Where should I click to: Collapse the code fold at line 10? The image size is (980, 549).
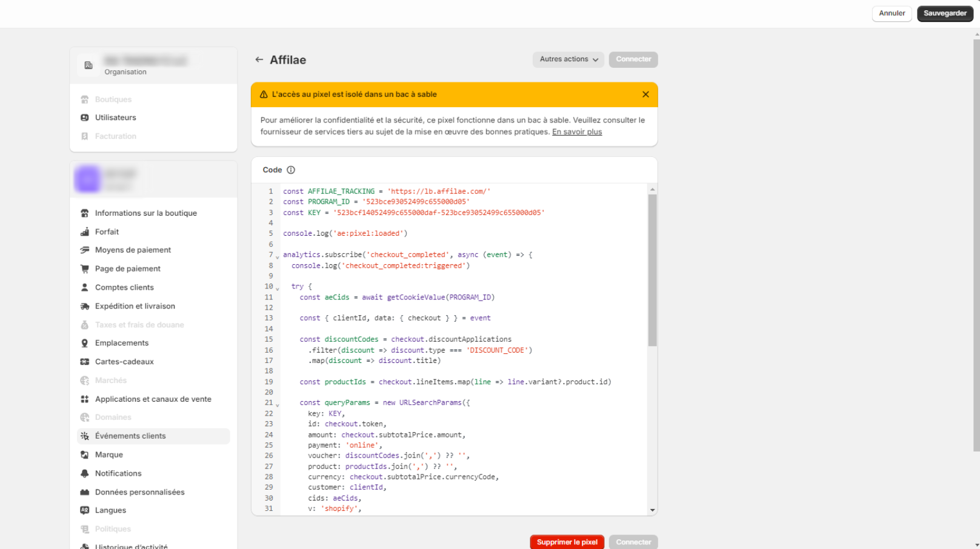[278, 289]
